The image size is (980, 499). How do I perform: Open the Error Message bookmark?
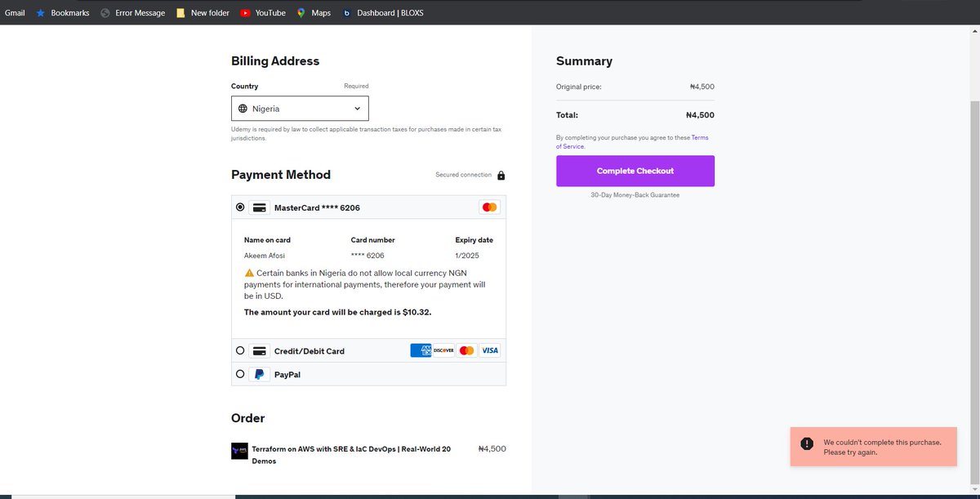pos(132,13)
